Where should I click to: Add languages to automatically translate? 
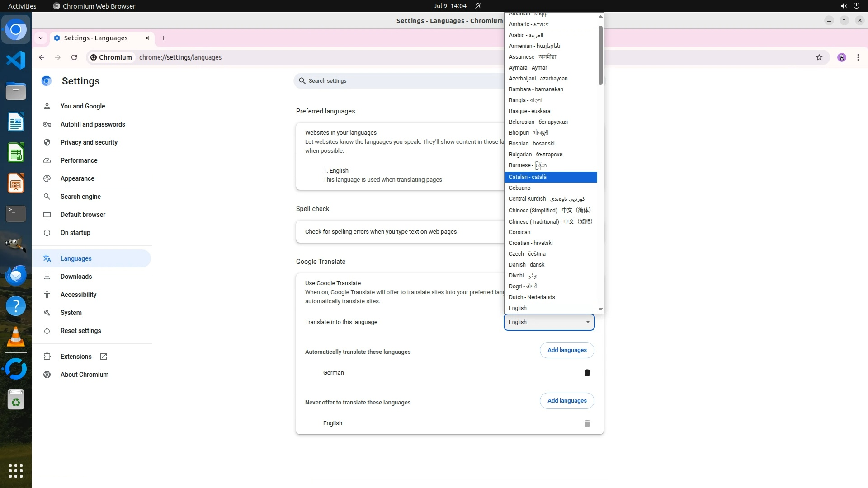pyautogui.click(x=566, y=350)
